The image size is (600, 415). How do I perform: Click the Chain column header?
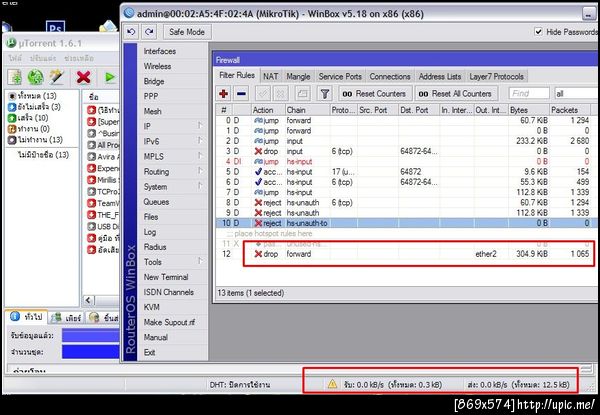tap(307, 110)
